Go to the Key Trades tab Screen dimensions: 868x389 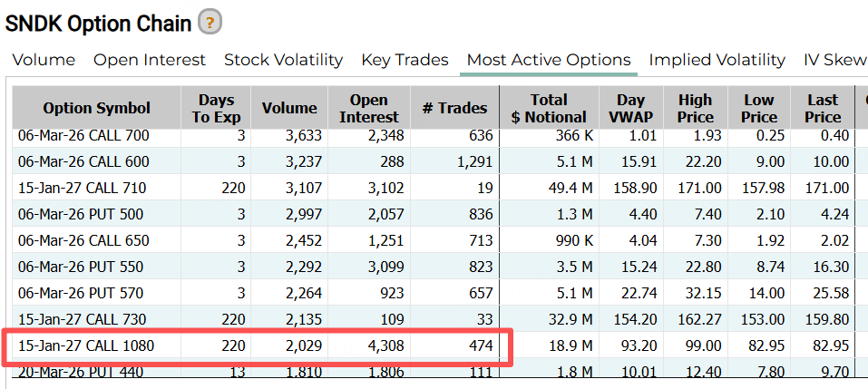tap(405, 60)
